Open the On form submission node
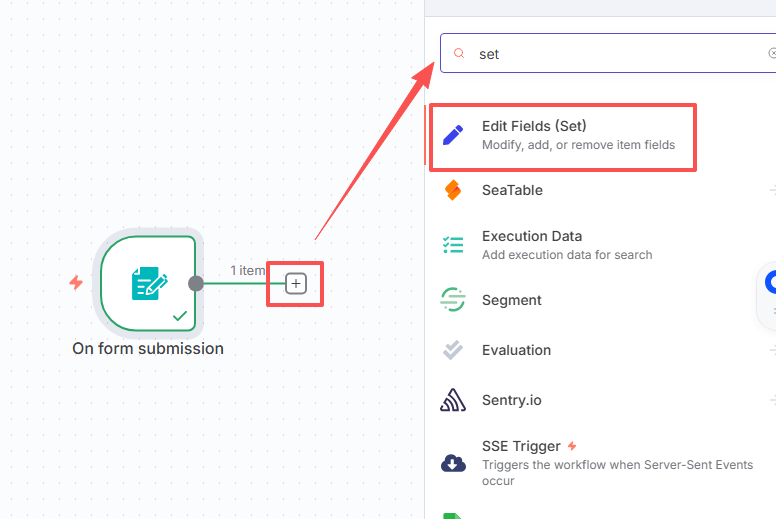The image size is (776, 519). click(x=148, y=283)
